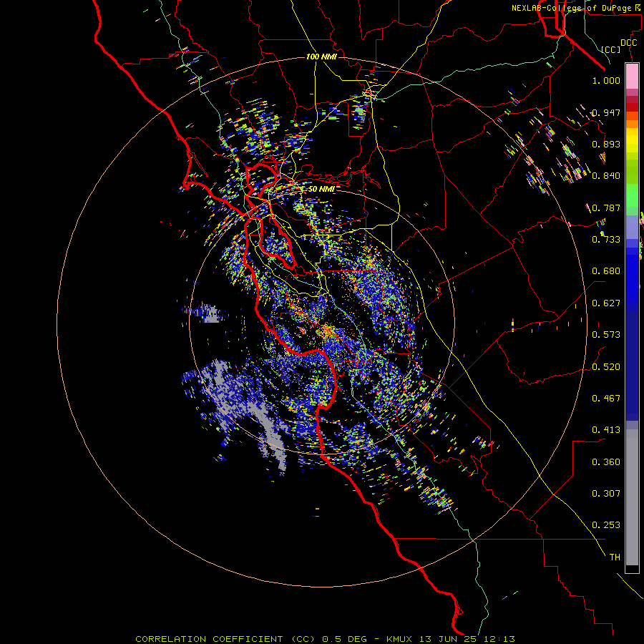Click the bright green color bar segment

coord(632,195)
